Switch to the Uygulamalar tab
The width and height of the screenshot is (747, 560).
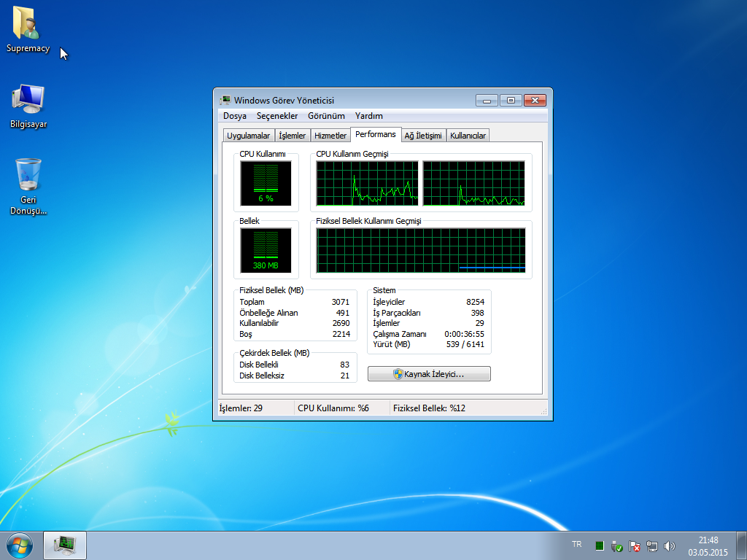(x=249, y=136)
